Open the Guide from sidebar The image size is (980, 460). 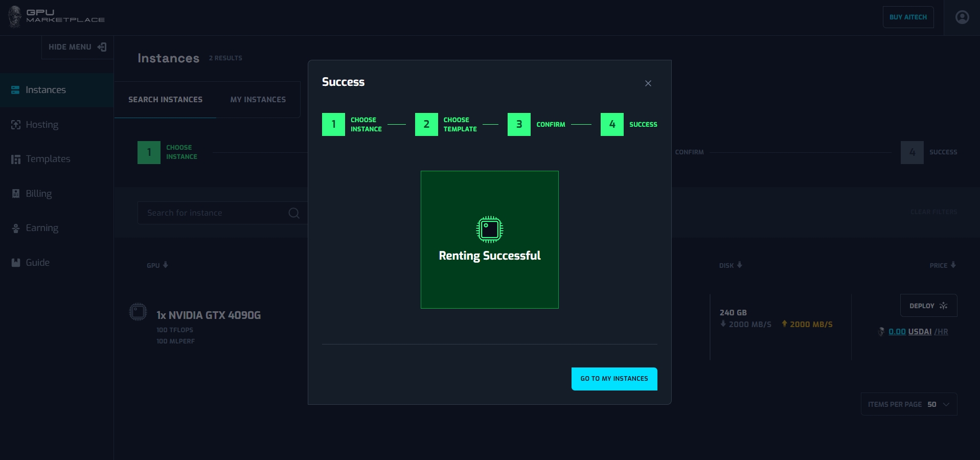(x=37, y=263)
